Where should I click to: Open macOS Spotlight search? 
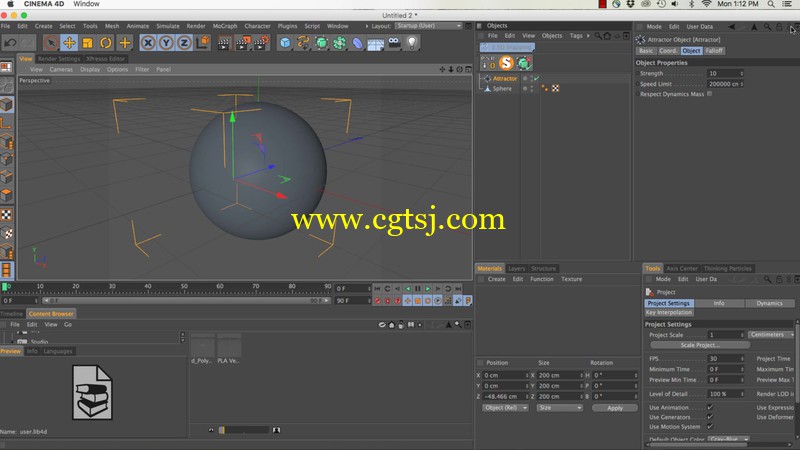coord(771,4)
